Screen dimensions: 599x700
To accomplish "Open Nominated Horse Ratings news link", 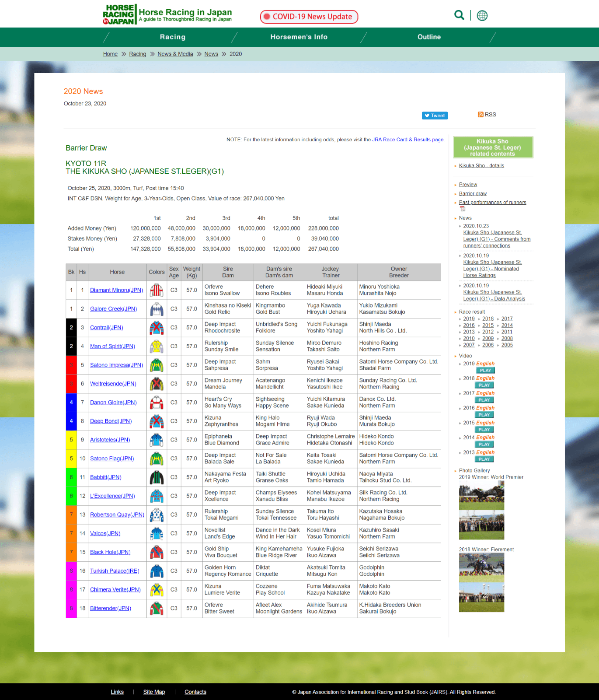I will click(x=493, y=269).
